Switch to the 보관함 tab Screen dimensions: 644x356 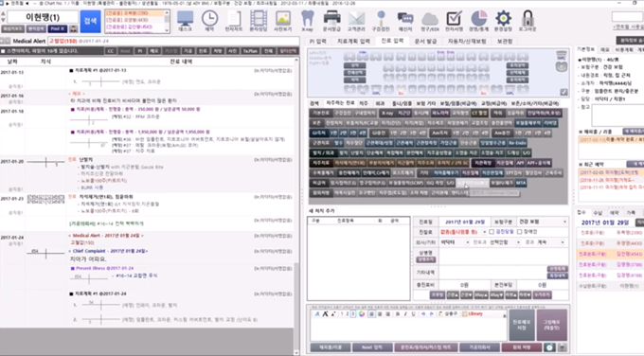[505, 41]
